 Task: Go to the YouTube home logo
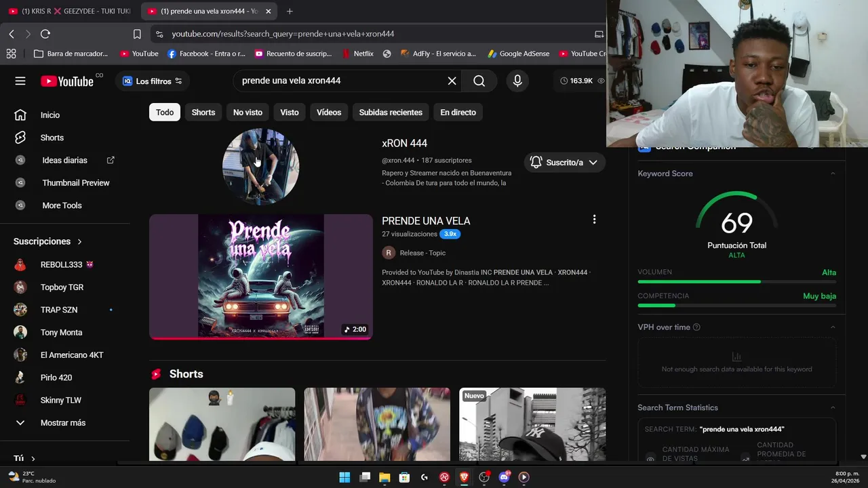click(67, 81)
